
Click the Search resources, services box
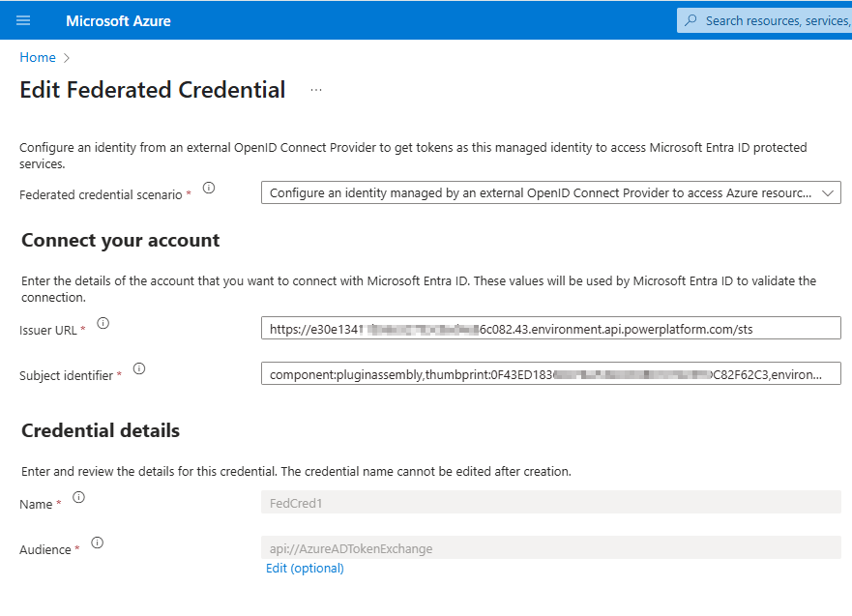(765, 20)
